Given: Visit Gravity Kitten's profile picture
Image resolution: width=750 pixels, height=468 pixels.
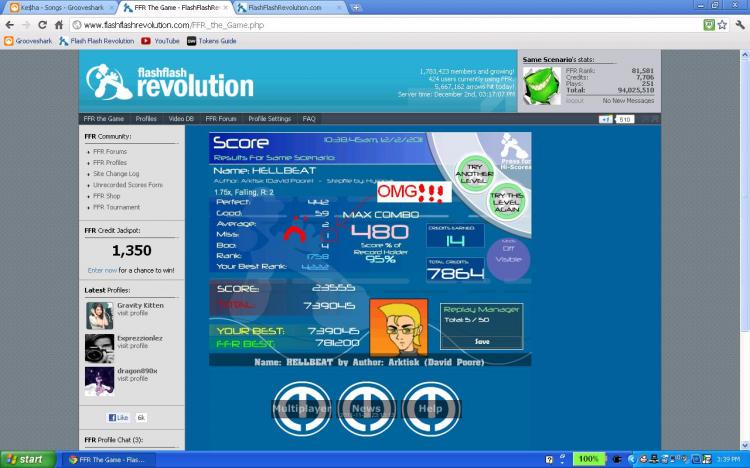Looking at the screenshot, I should click(x=99, y=315).
